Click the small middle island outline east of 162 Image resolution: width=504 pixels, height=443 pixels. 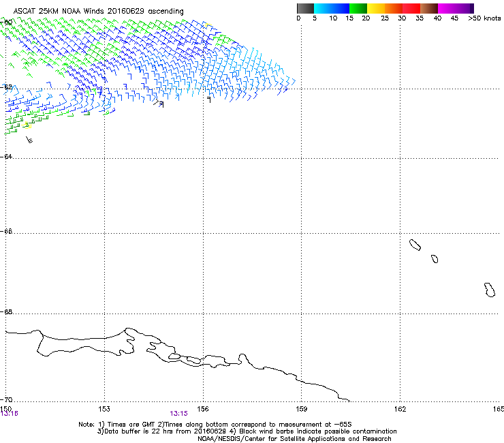coord(435,259)
